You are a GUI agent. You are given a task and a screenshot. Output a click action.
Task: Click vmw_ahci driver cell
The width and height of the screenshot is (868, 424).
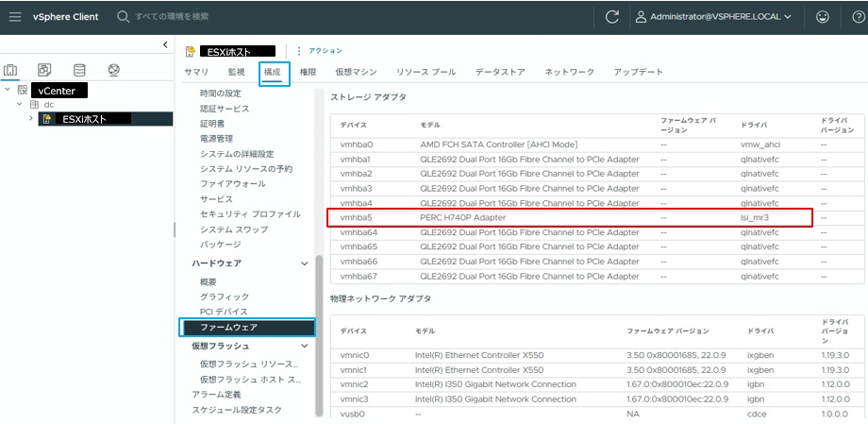pos(760,144)
